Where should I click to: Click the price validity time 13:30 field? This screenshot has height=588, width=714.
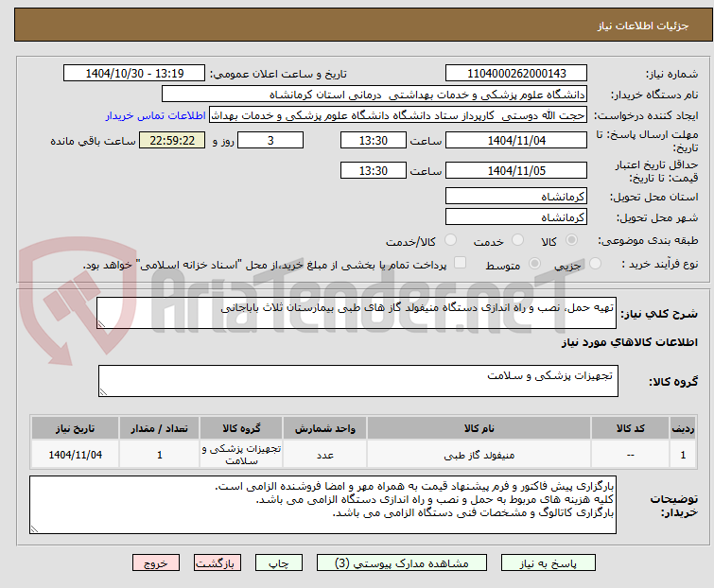point(374,171)
